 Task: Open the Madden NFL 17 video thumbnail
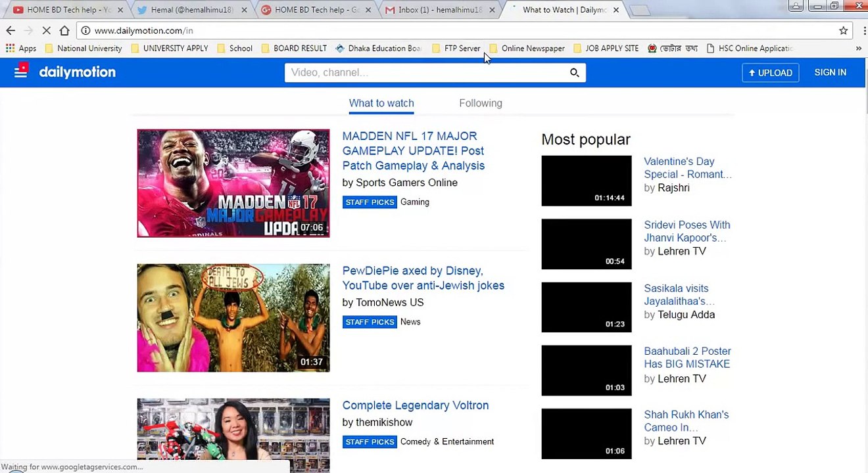tap(233, 183)
